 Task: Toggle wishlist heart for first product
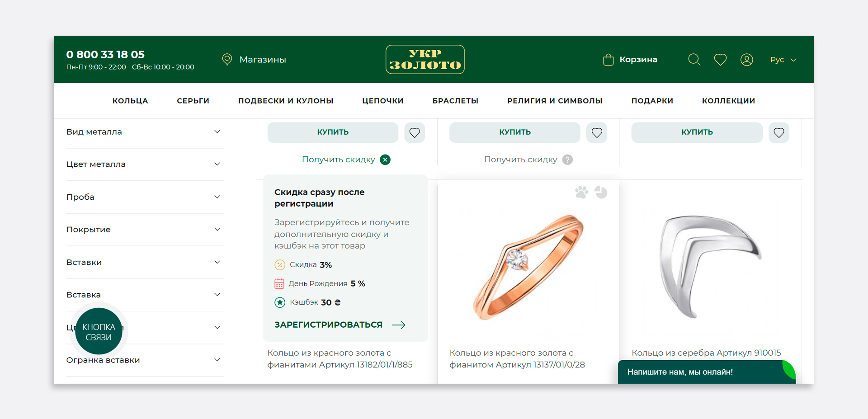coord(415,132)
